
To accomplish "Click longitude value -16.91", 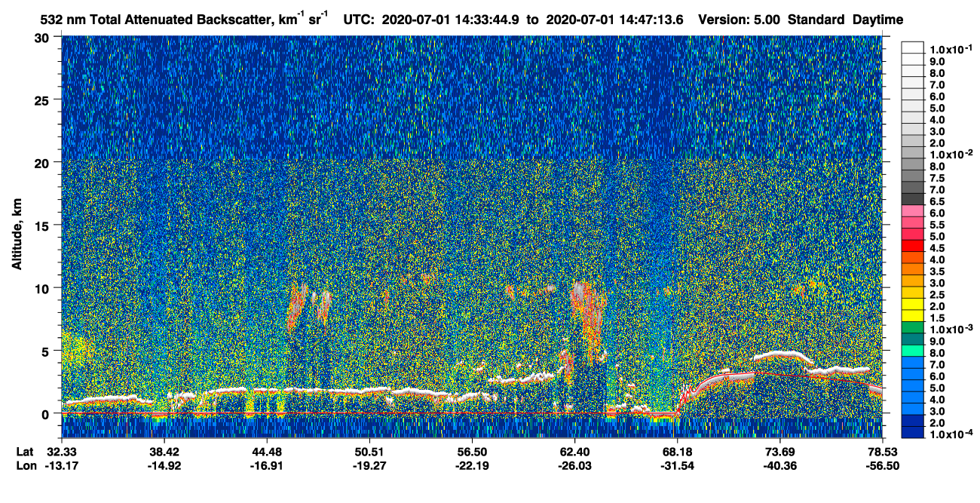I will click(265, 465).
